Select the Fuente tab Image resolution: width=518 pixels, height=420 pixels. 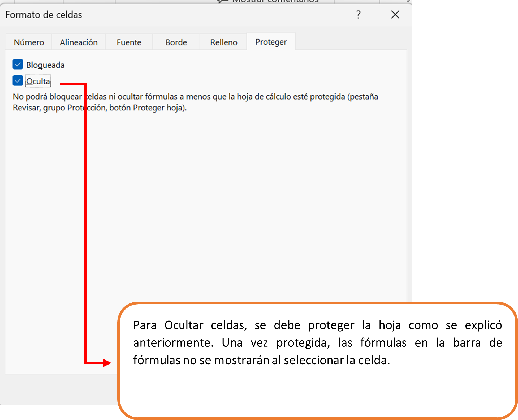click(129, 42)
